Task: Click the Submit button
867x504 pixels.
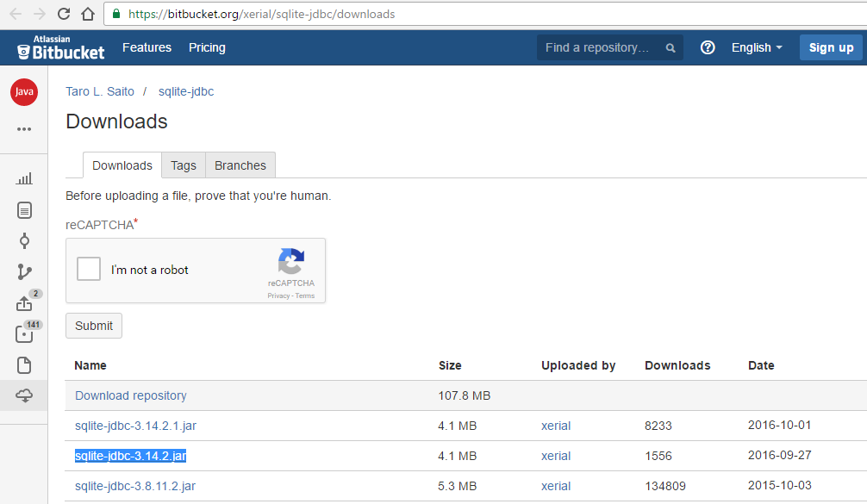Action: tap(94, 326)
